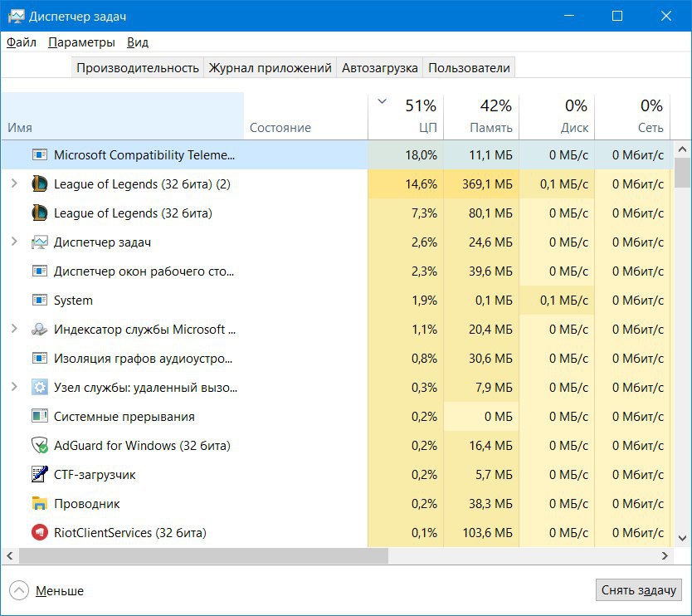Click the Меньше link
This screenshot has height=616, width=692.
click(x=60, y=591)
